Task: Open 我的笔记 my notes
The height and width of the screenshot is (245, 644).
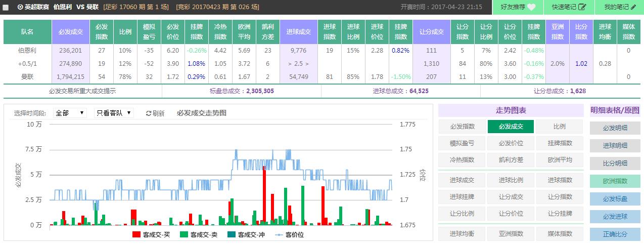Action: (x=620, y=7)
